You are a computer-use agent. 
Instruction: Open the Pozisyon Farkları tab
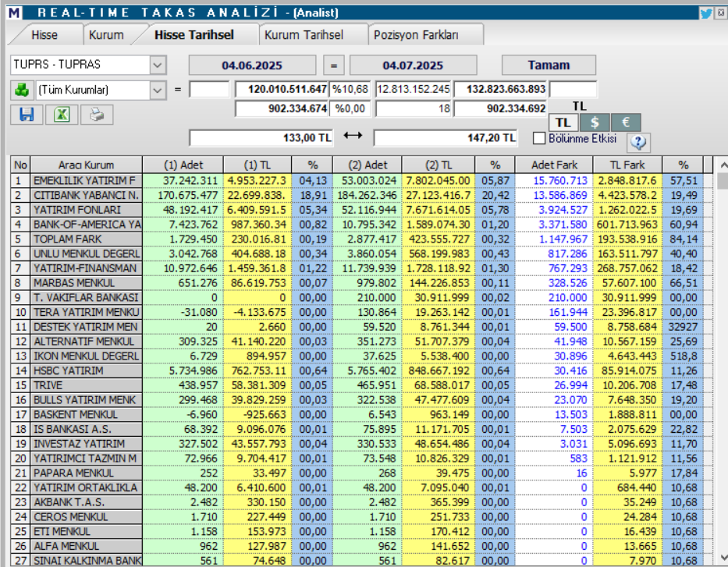(416, 35)
